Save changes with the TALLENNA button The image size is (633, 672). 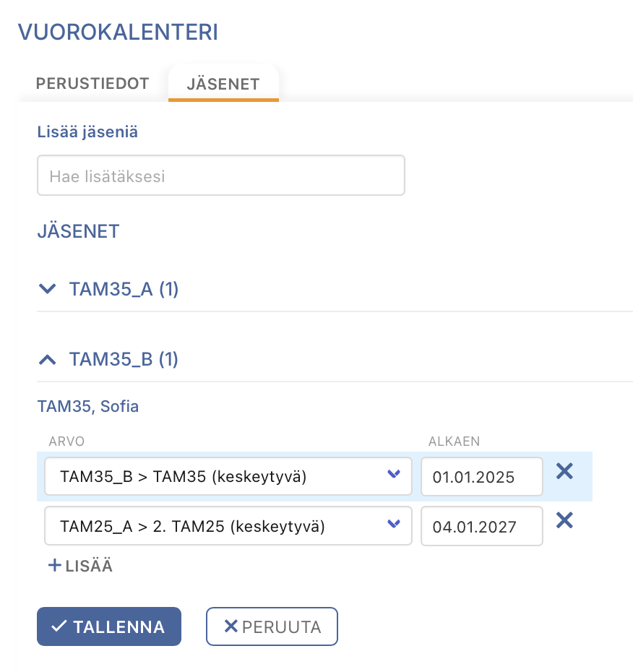click(109, 626)
